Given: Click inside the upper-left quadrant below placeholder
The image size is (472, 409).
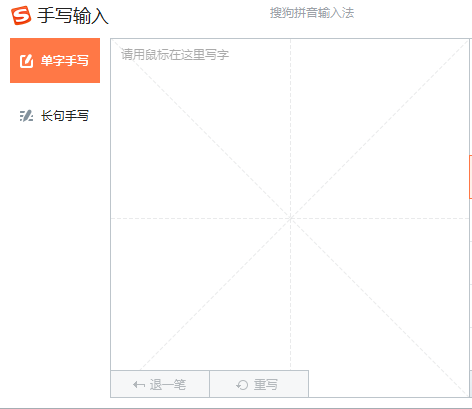Looking at the screenshot, I should tap(200, 140).
